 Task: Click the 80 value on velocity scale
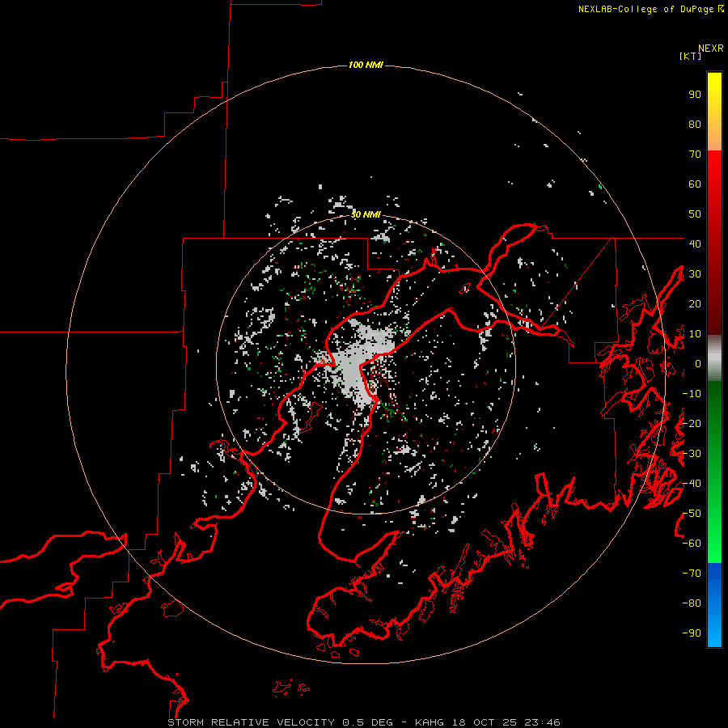pos(695,125)
